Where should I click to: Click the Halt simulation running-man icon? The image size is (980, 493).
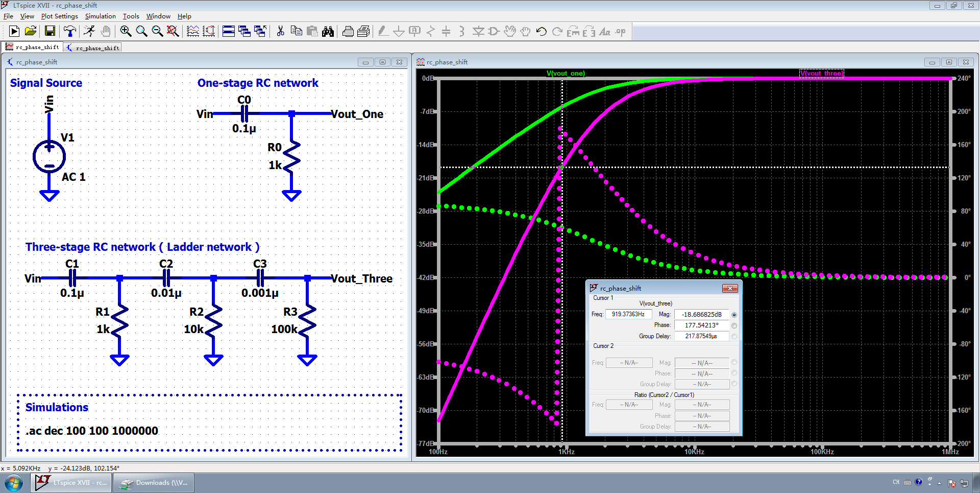89,32
